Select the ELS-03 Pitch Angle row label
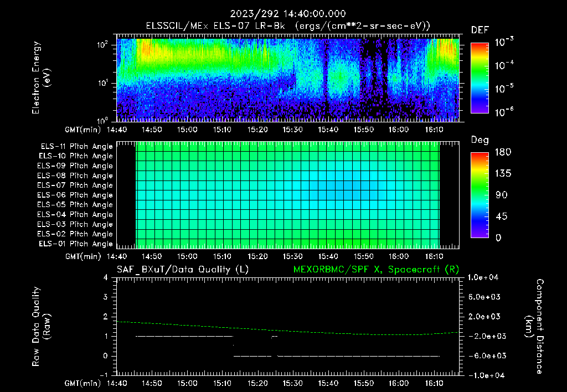Image resolution: width=567 pixels, height=392 pixels. click(x=75, y=224)
